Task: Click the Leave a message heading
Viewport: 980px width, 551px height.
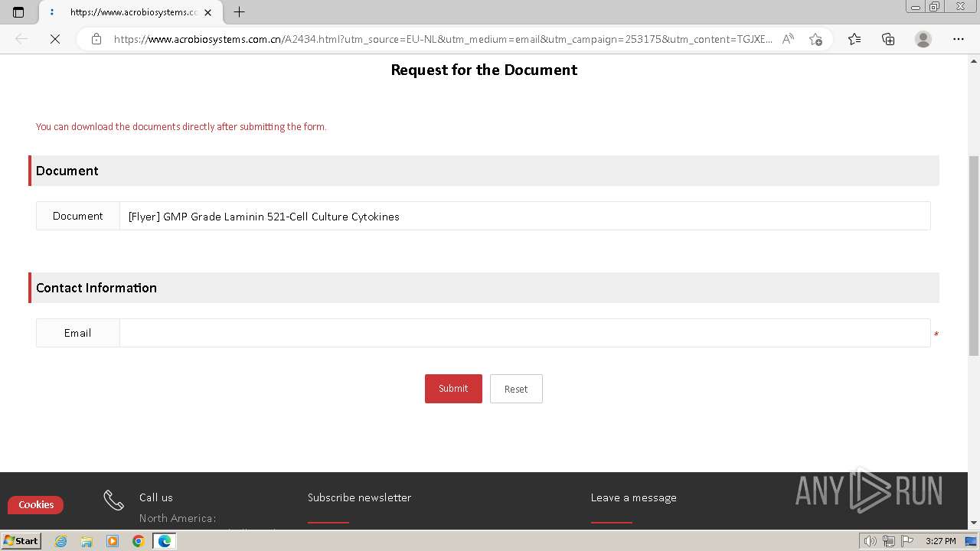Action: [633, 497]
